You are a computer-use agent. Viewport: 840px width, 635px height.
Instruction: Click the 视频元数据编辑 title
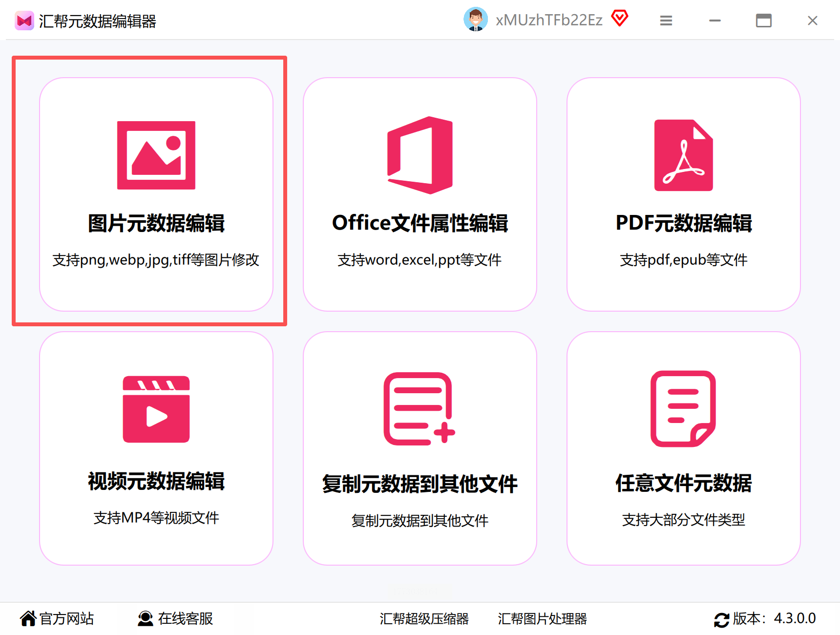click(156, 481)
